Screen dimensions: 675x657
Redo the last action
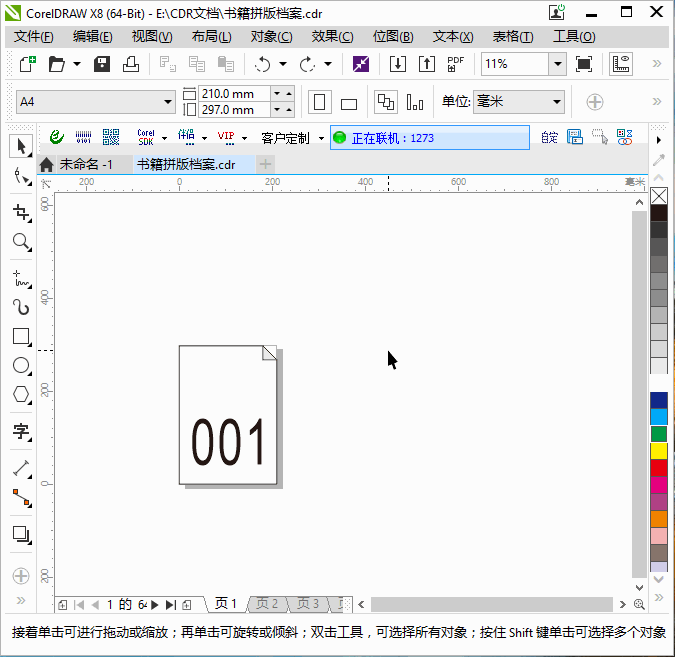[307, 64]
